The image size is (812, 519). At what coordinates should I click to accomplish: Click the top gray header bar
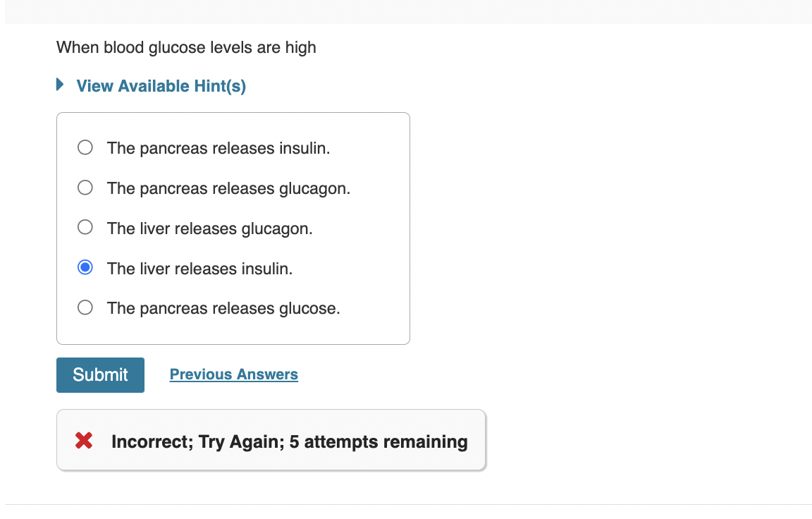tap(406, 11)
